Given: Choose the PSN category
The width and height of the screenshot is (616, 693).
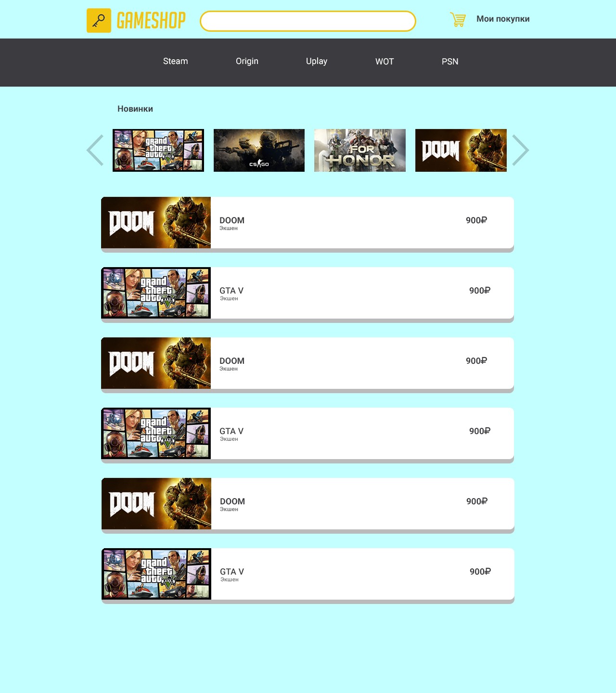Looking at the screenshot, I should 450,62.
